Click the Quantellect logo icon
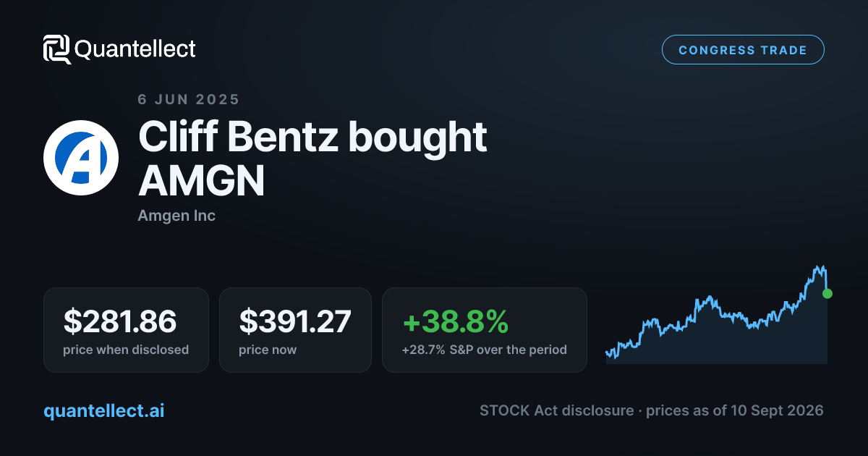The width and height of the screenshot is (868, 456). (57, 49)
